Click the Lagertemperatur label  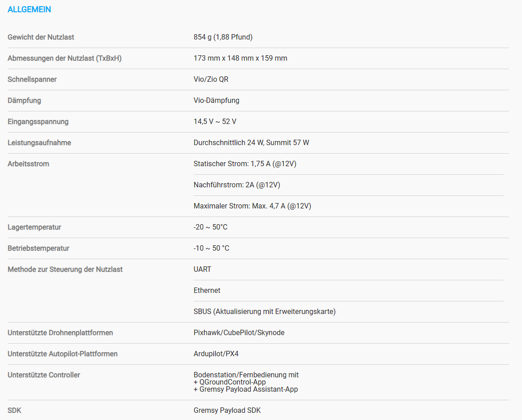click(34, 227)
